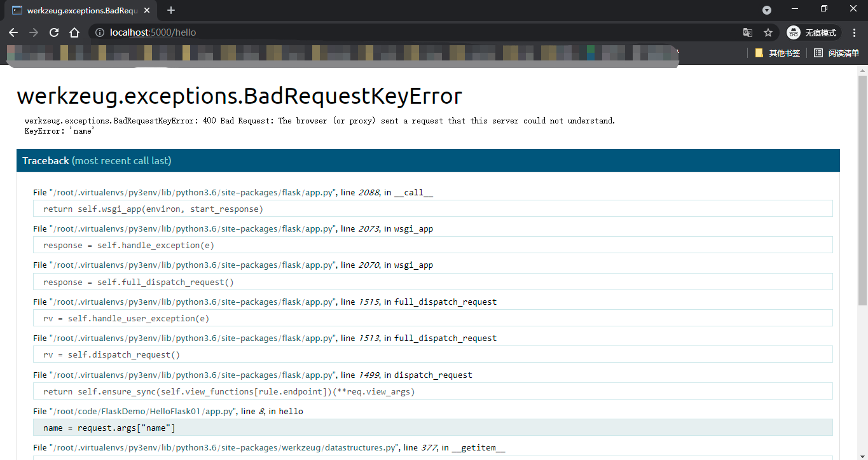Image resolution: width=868 pixels, height=460 pixels.
Task: Open the Chrome three-dot menu
Action: pyautogui.click(x=855, y=32)
